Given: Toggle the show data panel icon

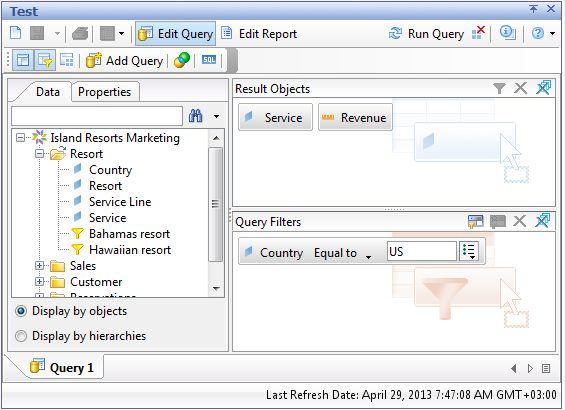Looking at the screenshot, I should pos(23,60).
